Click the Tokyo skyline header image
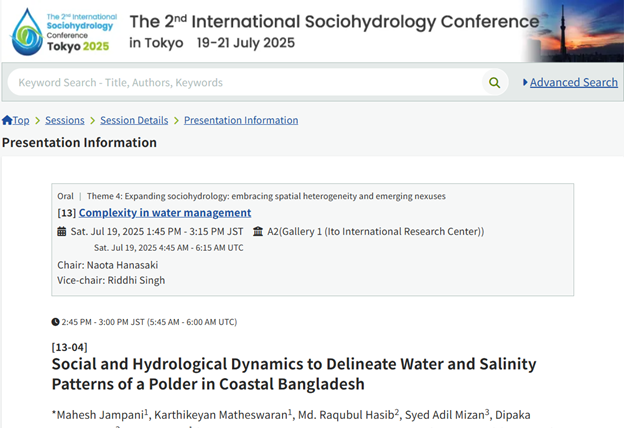 (570, 30)
